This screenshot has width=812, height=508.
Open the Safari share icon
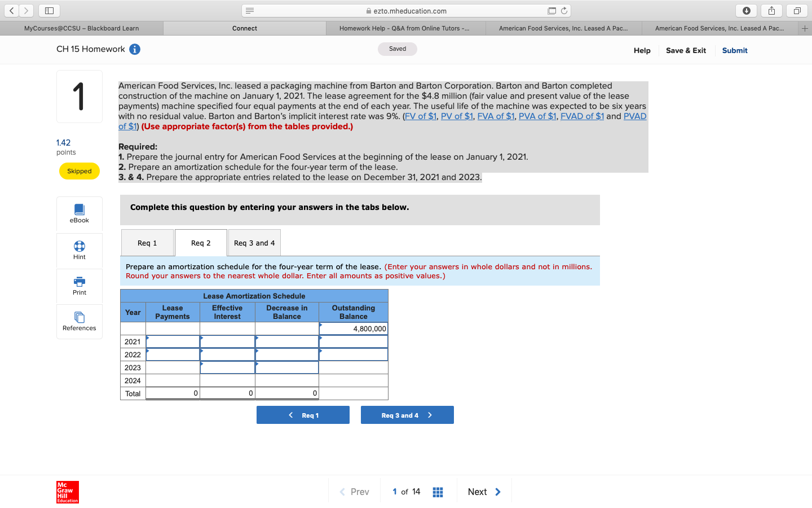[x=771, y=11]
